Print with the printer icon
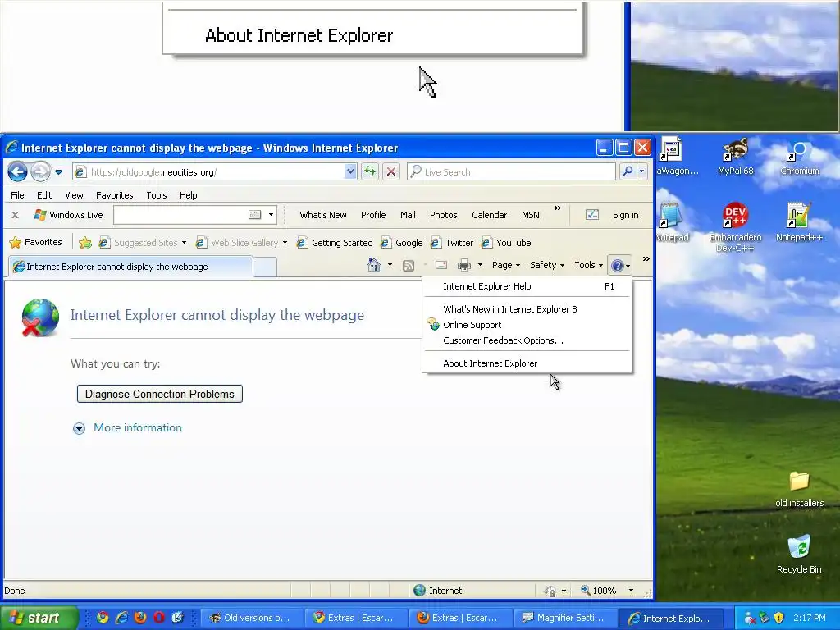 coord(464,265)
